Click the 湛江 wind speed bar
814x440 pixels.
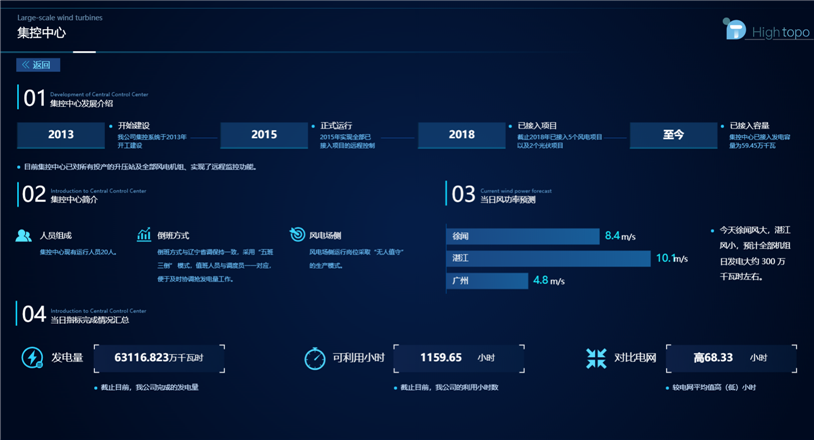548,258
